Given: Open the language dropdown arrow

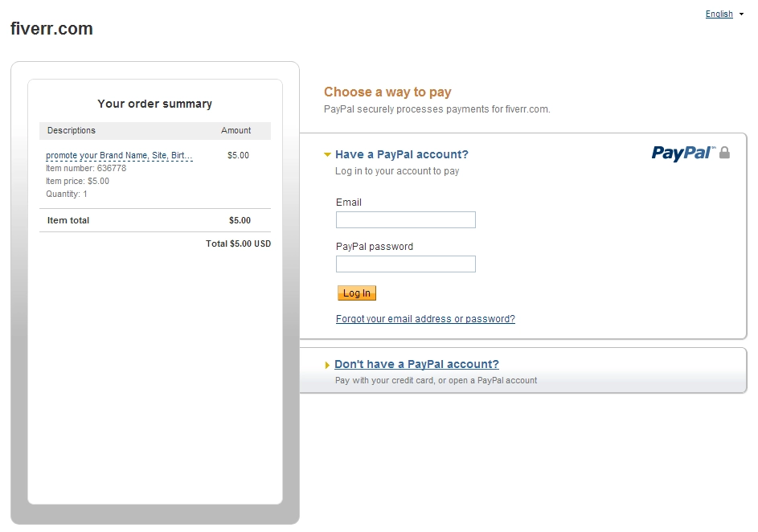Looking at the screenshot, I should [x=741, y=14].
